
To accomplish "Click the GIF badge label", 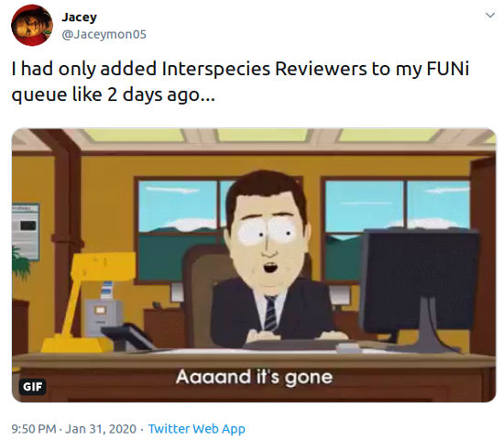I will 32,386.
